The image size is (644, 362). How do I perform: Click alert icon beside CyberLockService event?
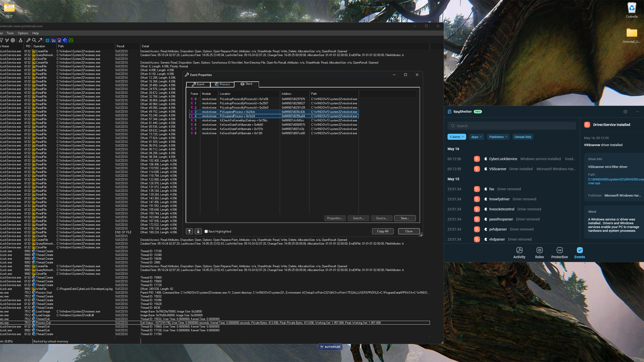477,159
